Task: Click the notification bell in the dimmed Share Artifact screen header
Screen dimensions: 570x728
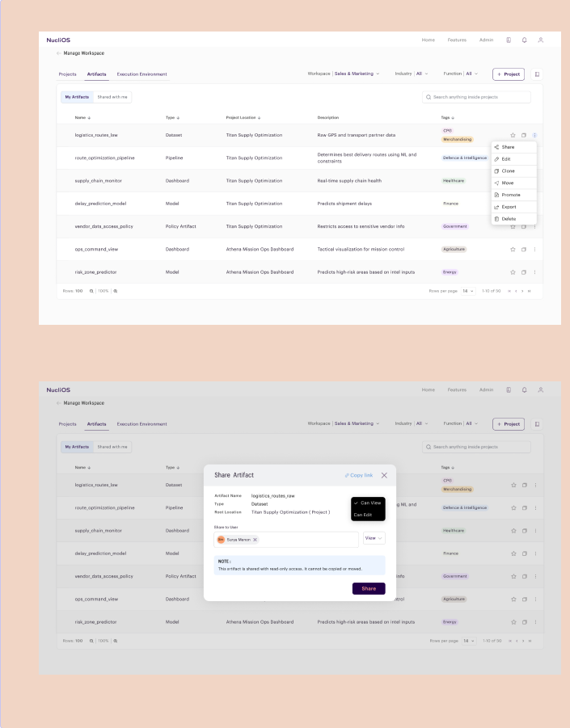Action: (525, 390)
